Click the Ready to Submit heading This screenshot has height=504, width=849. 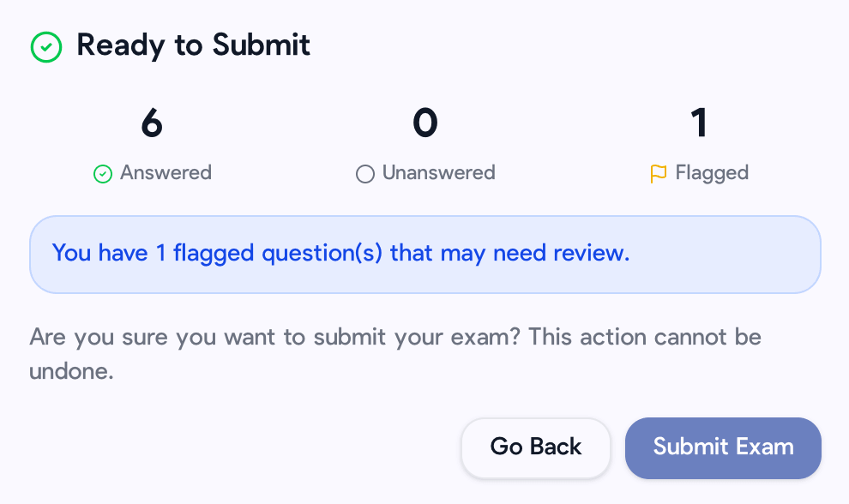tap(193, 45)
